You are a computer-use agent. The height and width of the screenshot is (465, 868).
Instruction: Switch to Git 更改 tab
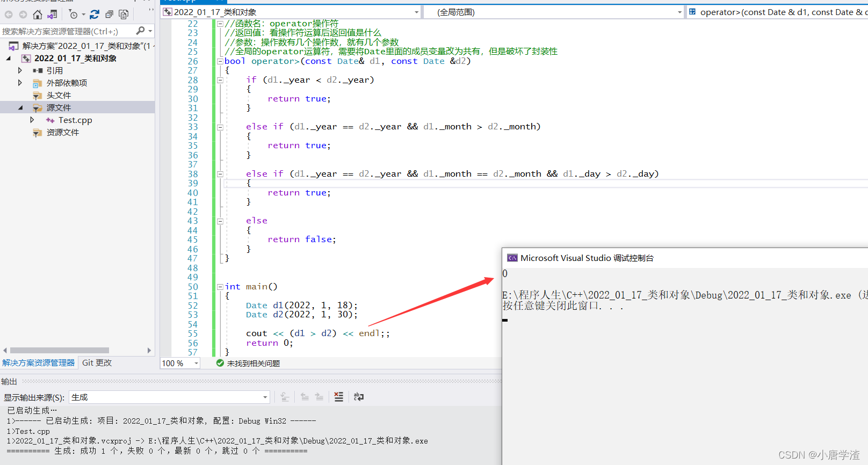(x=97, y=363)
